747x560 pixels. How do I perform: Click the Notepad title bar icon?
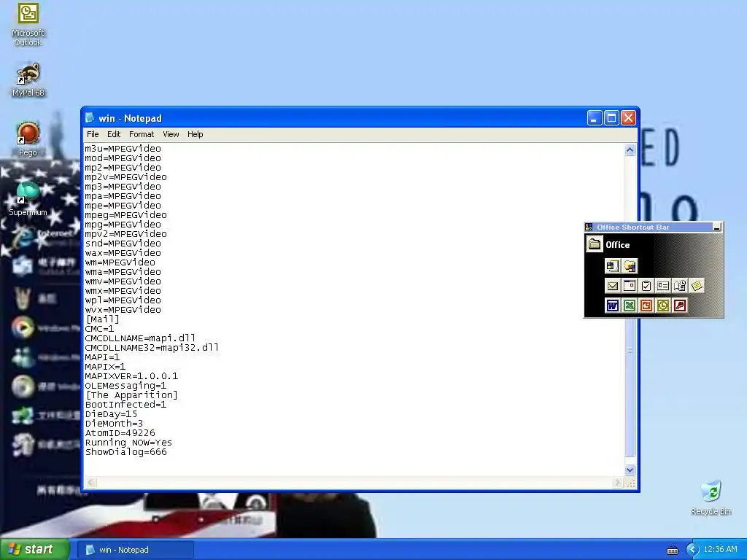[90, 117]
